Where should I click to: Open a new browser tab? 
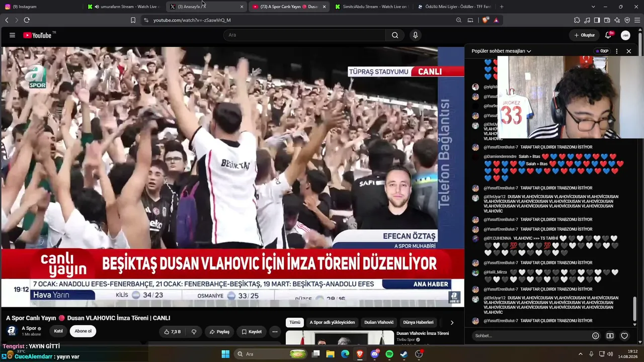[x=502, y=7]
